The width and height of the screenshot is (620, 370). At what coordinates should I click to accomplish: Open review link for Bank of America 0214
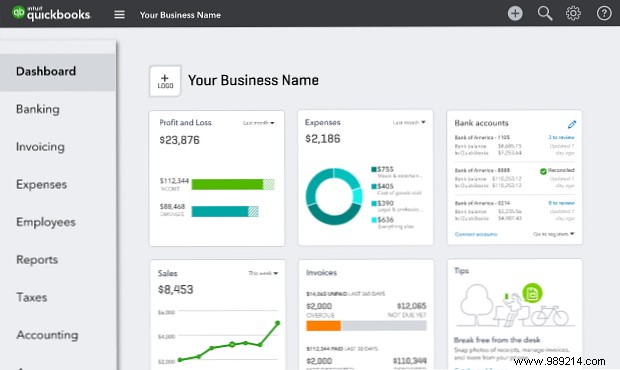(561, 203)
